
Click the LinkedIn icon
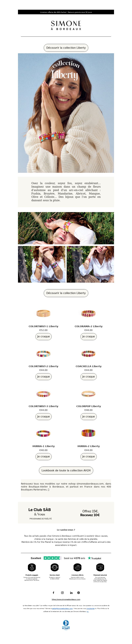(71, 593)
